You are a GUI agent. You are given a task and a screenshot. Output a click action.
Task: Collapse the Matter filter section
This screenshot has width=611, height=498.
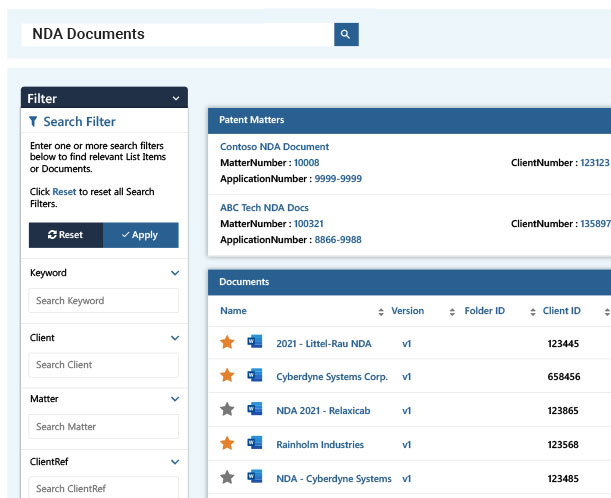(175, 399)
